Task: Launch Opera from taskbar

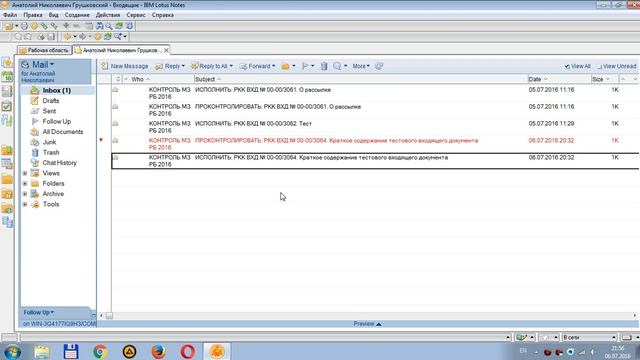Action: pos(187,351)
